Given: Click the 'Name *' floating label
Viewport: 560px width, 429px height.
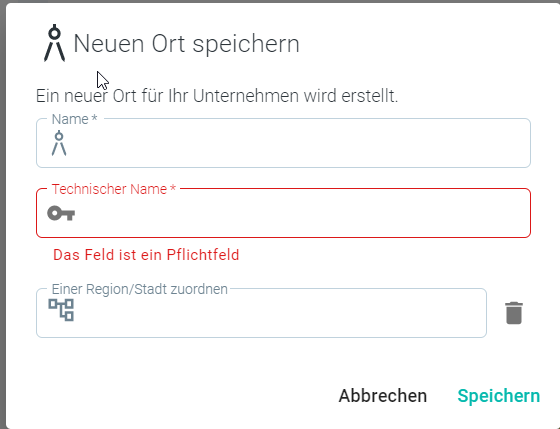Looking at the screenshot, I should click(74, 119).
